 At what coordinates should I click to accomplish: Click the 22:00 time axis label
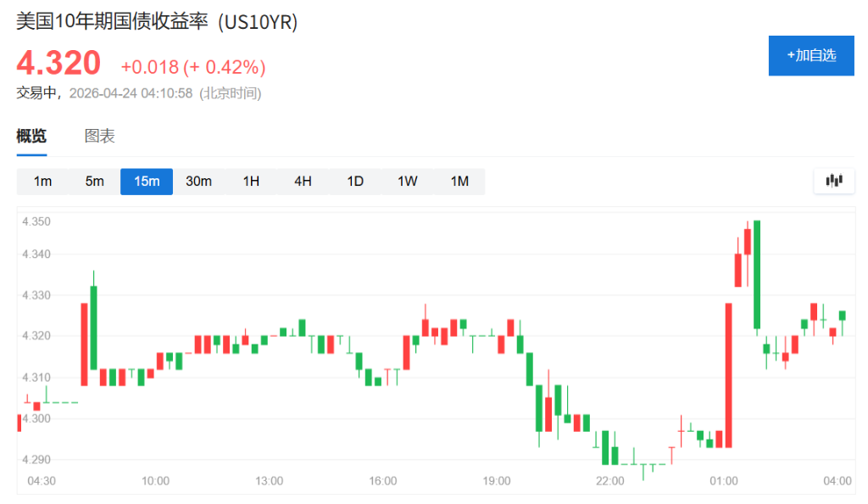pos(610,481)
